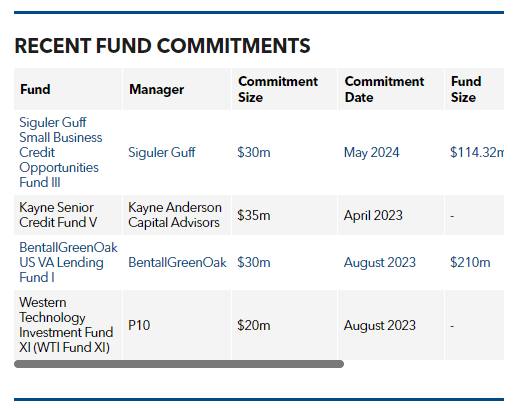Open the BentallGreenOak manager link
Screen dimensions: 514x408
coord(177,262)
